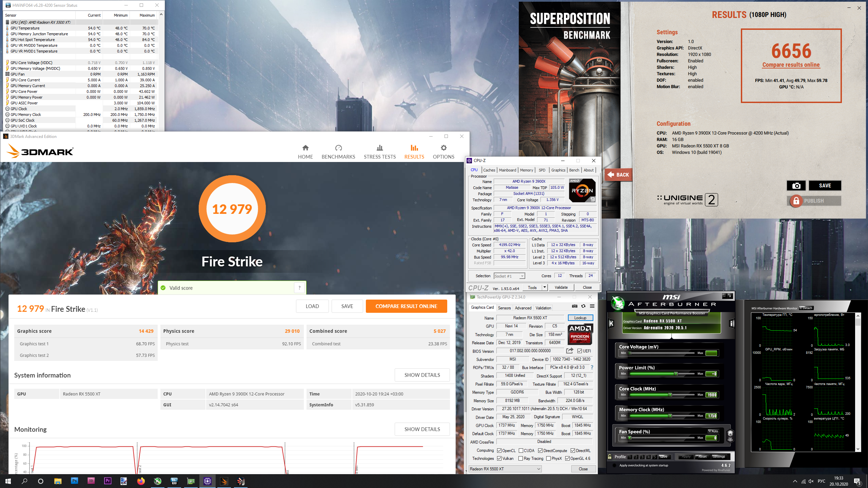Click Show Details for System information
Screen dimensions: 868x488
coord(422,375)
